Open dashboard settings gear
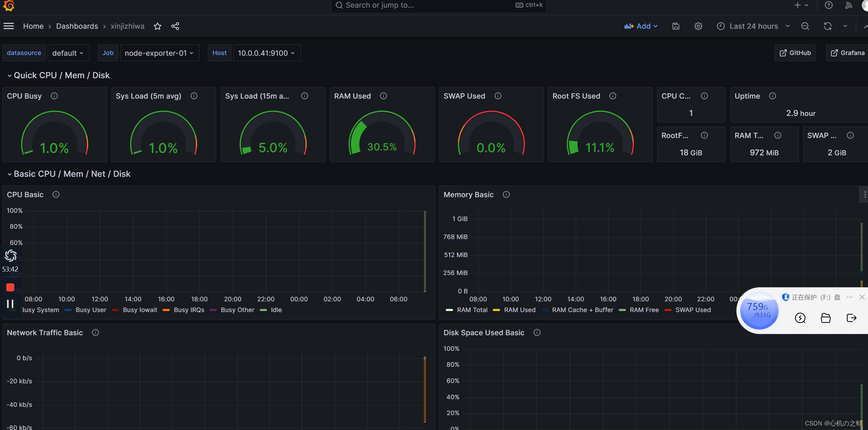Image resolution: width=868 pixels, height=430 pixels. tap(698, 26)
